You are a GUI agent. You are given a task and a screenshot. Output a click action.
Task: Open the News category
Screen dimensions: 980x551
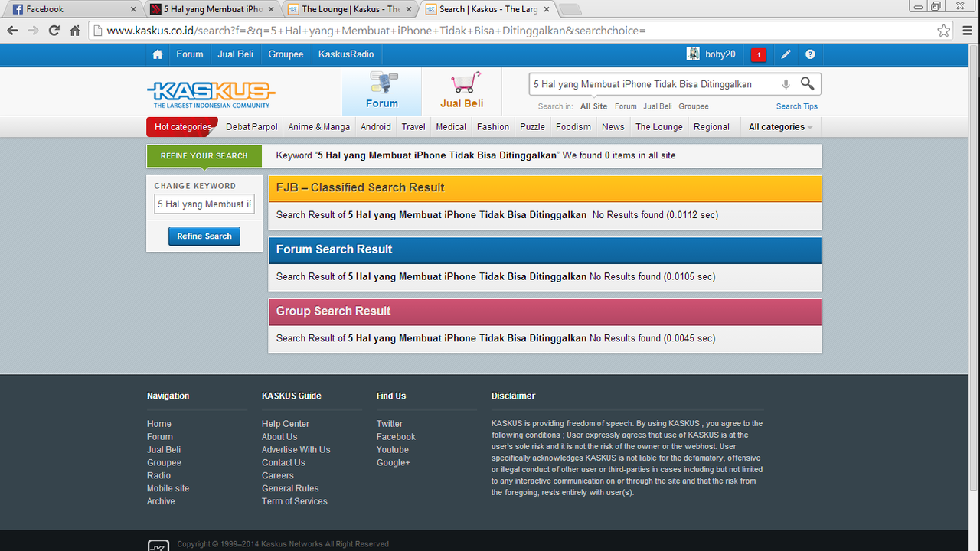pyautogui.click(x=613, y=127)
